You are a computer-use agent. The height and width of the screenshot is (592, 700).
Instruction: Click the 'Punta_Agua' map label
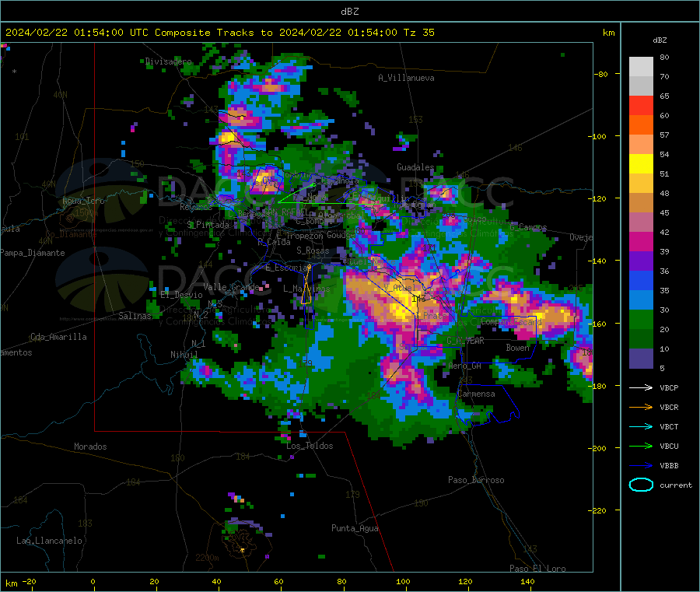tap(355, 528)
